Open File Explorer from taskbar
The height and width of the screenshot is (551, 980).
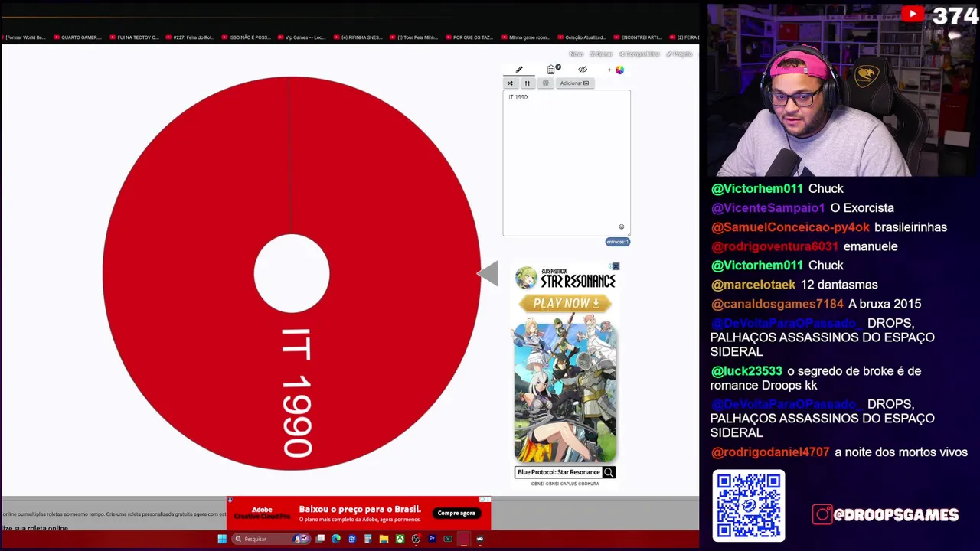pos(384,539)
